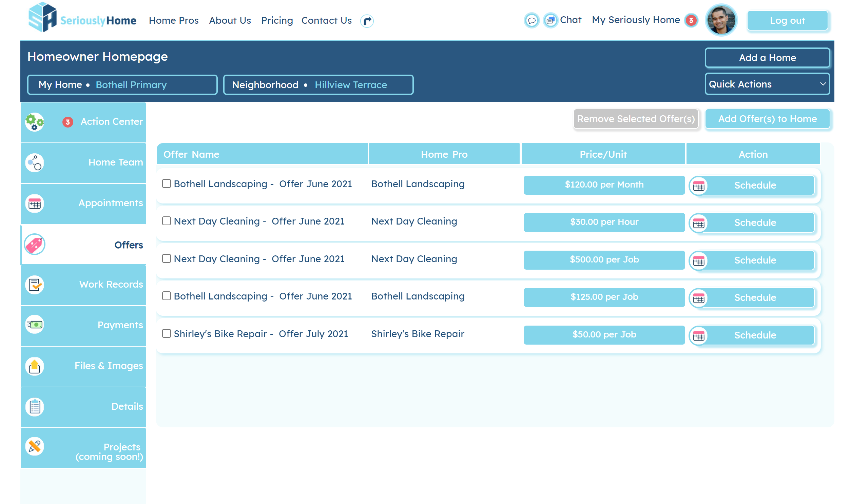Switch to Appointments sidebar tab
Viewport: 850px width, 504px height.
[83, 203]
